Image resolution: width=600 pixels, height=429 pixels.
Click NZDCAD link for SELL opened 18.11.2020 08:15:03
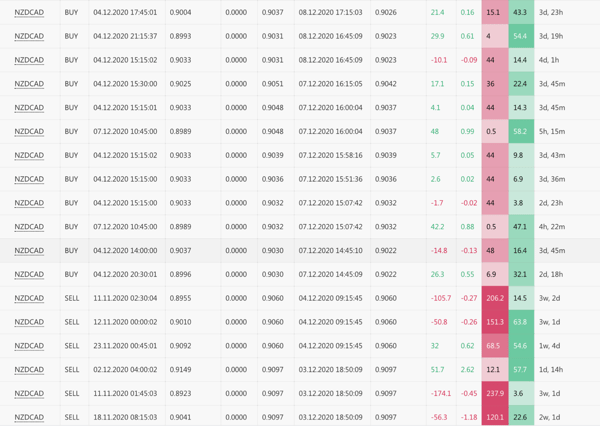click(29, 417)
